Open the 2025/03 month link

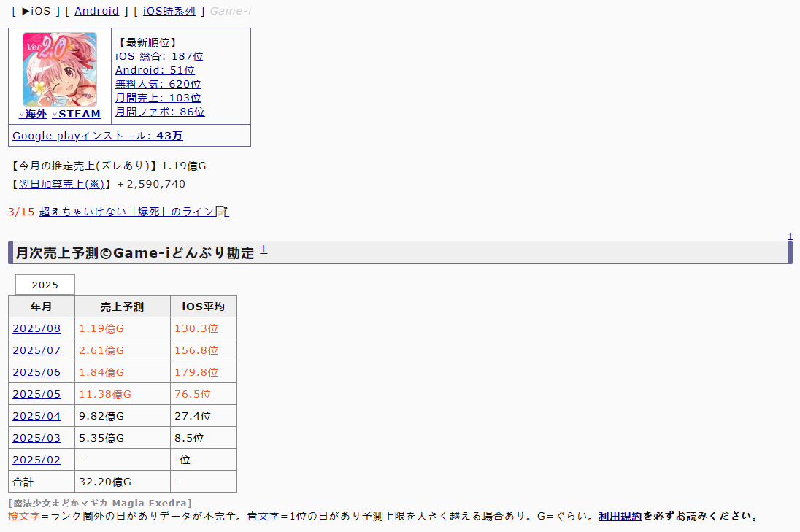(x=36, y=438)
